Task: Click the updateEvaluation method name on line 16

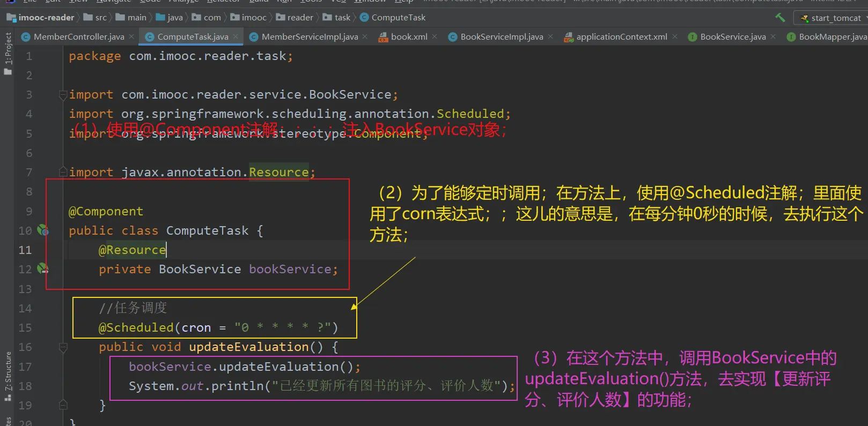Action: (249, 347)
